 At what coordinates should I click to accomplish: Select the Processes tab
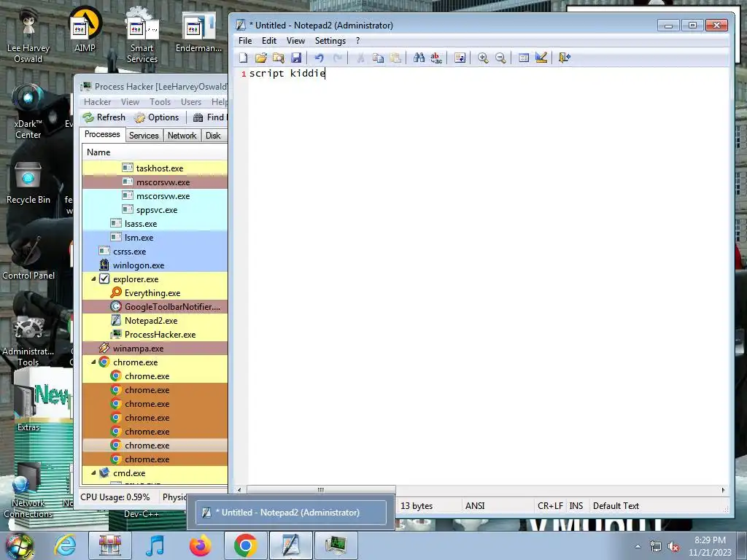102,135
